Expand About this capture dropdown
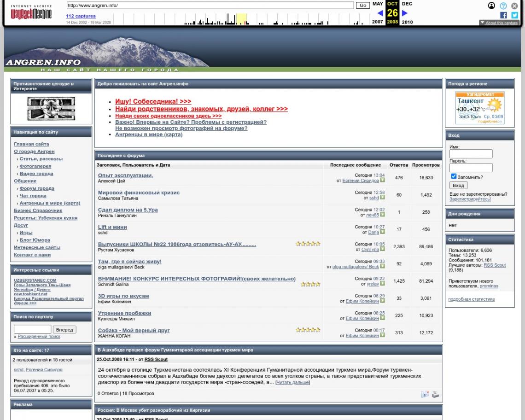The image size is (525, 420). pos(499,23)
